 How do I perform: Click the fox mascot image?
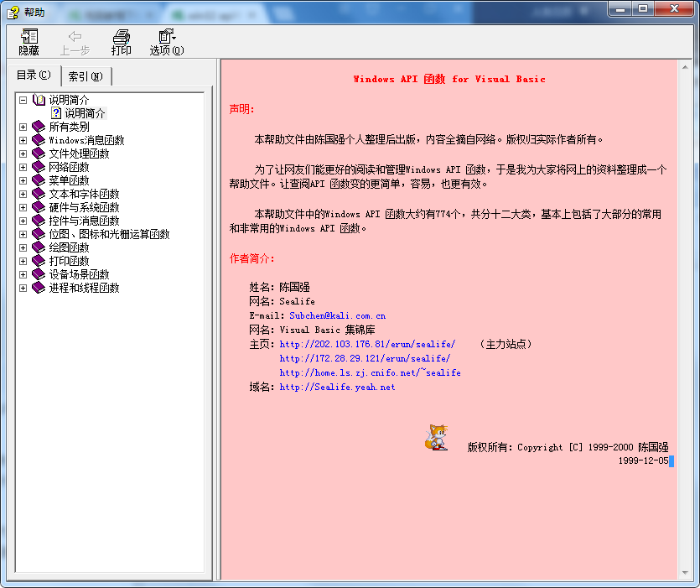[x=436, y=438]
